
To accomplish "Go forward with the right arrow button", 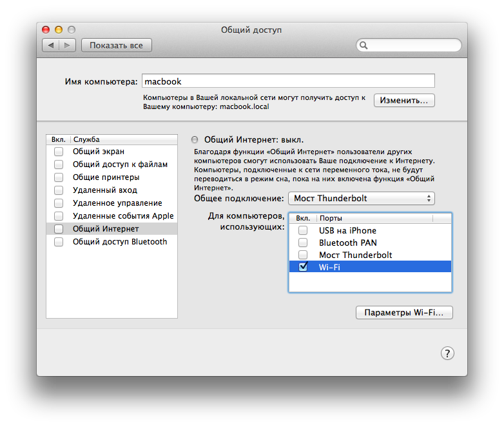I will click(x=67, y=45).
